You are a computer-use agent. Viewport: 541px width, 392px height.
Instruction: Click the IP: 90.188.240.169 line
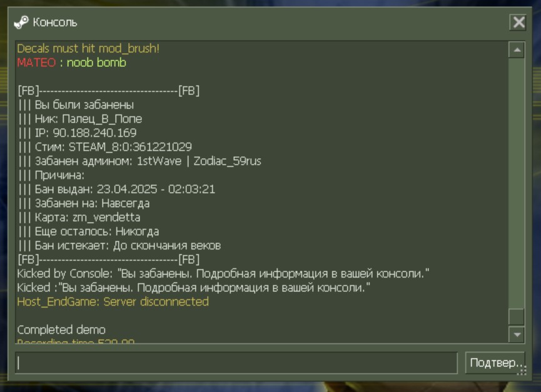[x=78, y=133]
